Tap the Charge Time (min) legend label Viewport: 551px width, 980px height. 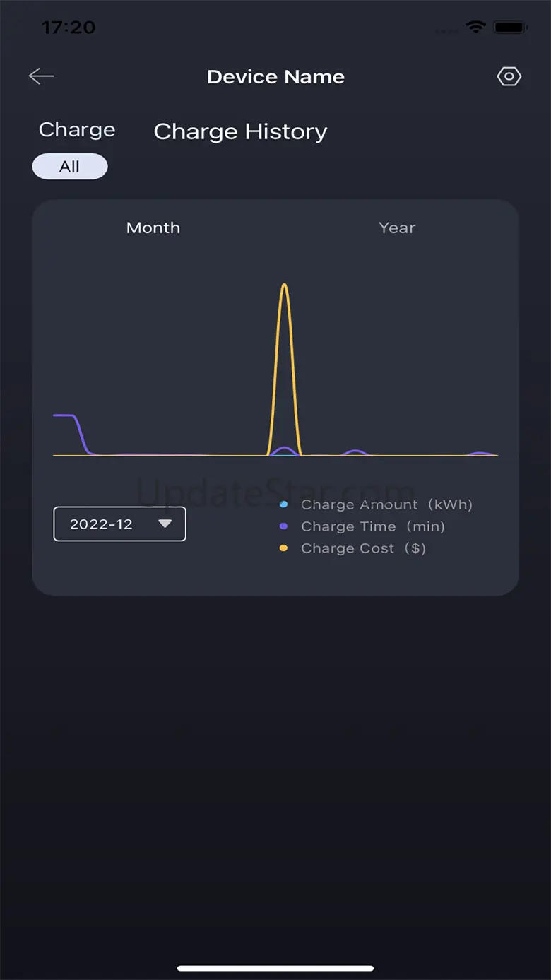[x=373, y=526]
